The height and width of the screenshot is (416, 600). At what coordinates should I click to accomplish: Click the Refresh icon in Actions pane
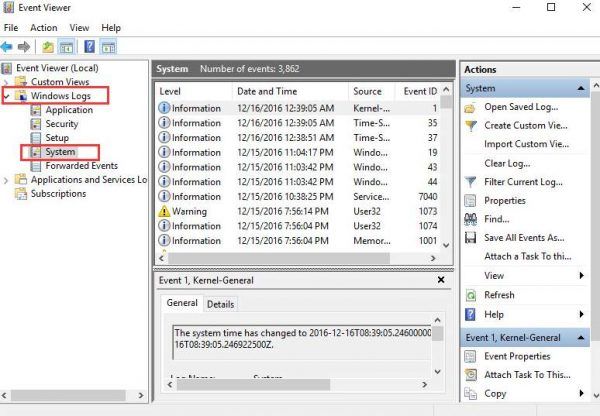471,295
